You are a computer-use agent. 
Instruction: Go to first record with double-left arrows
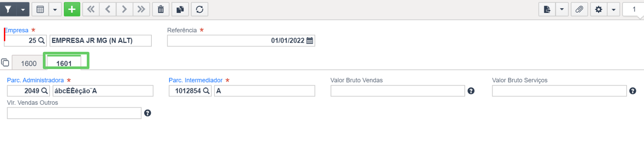tap(91, 9)
